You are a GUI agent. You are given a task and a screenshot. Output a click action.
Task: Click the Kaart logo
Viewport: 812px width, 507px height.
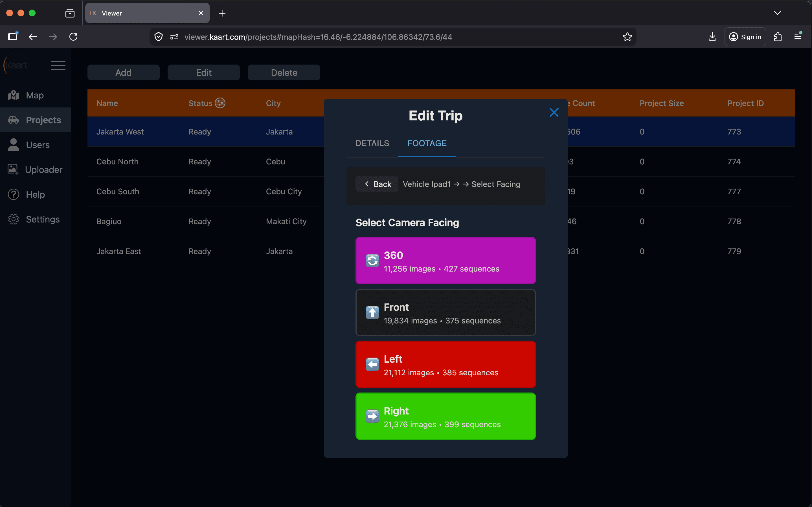pyautogui.click(x=16, y=65)
